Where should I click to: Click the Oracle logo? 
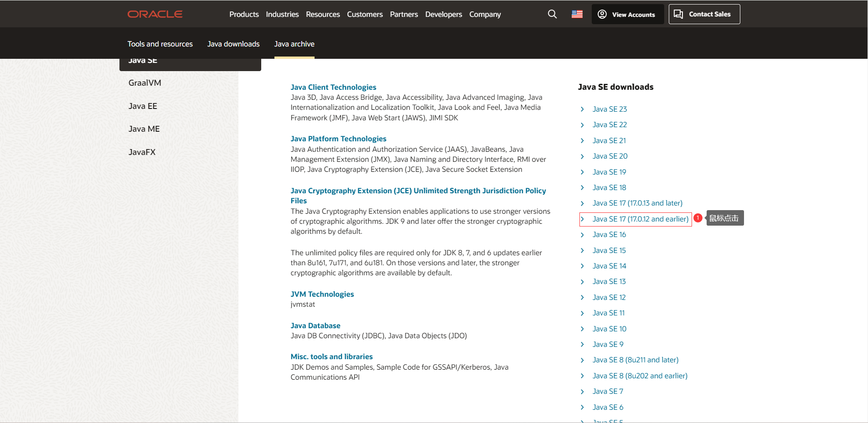(155, 14)
